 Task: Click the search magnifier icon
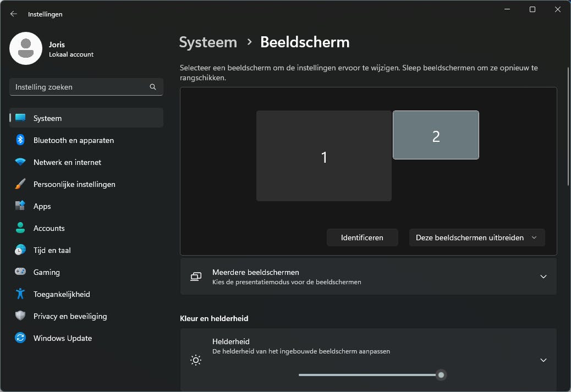(x=153, y=87)
